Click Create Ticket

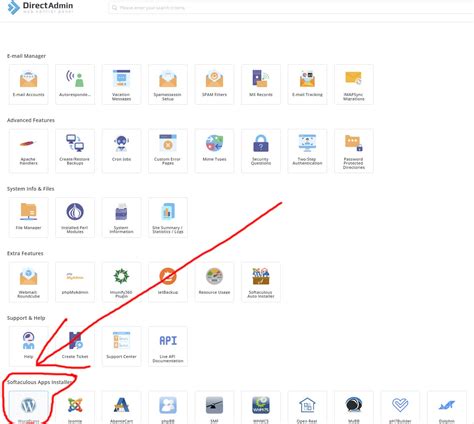[75, 346]
